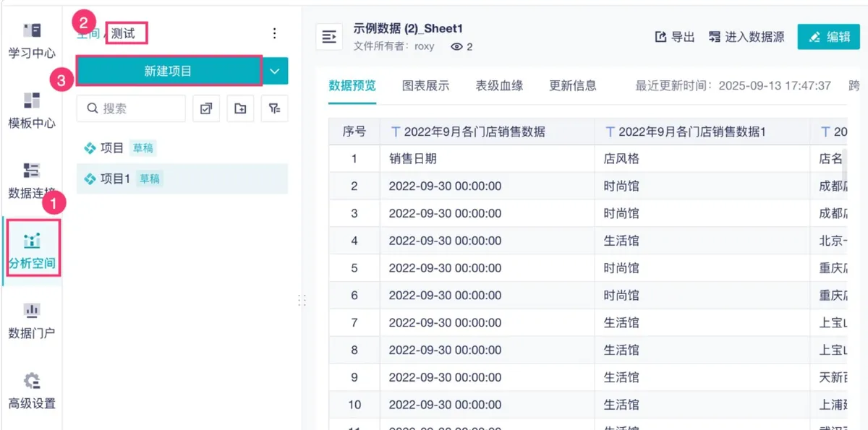868x430 pixels.
Task: Open the 数据连接 sidebar section
Action: click(x=32, y=181)
